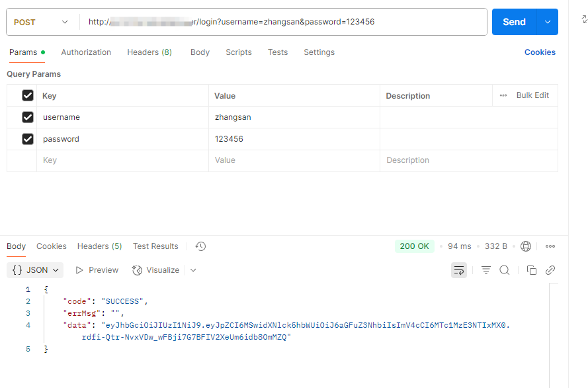The width and height of the screenshot is (588, 388).
Task: Open the Tests tab
Action: tap(278, 52)
